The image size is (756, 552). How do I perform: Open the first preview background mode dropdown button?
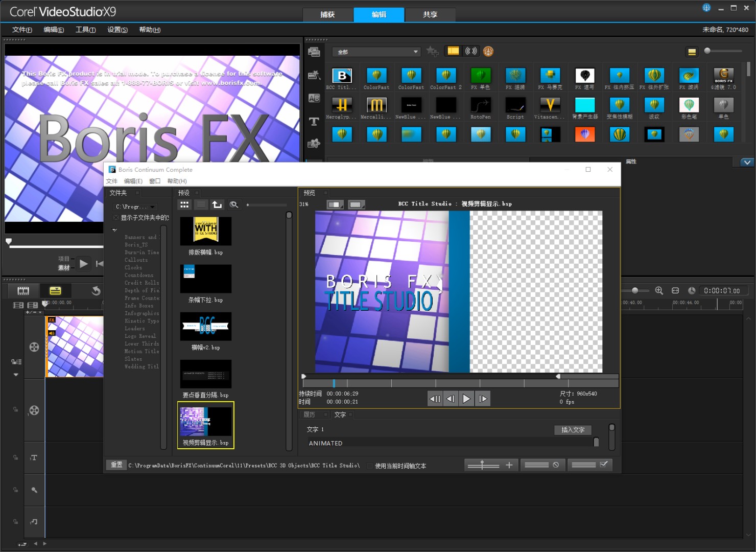[335, 204]
